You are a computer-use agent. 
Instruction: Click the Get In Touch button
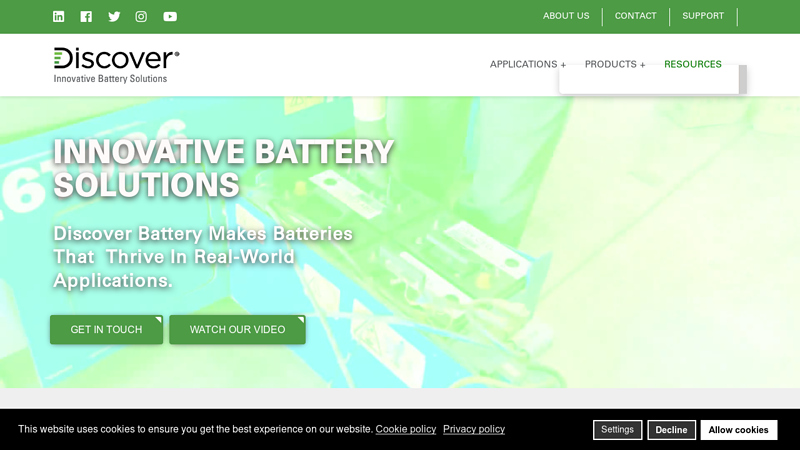click(107, 330)
